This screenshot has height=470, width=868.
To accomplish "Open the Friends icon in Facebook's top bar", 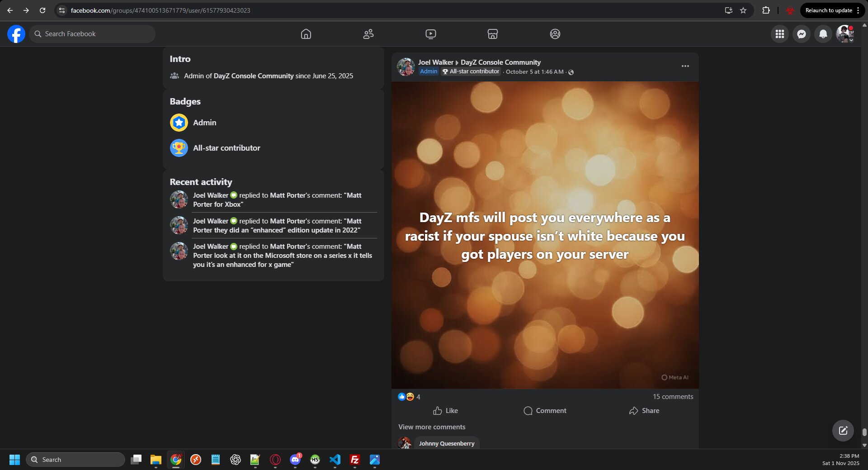I will point(368,34).
